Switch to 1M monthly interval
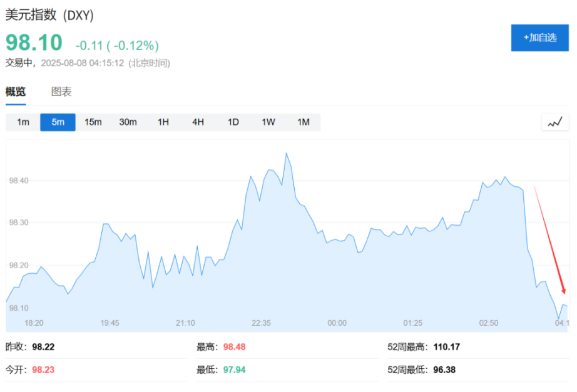 (304, 123)
